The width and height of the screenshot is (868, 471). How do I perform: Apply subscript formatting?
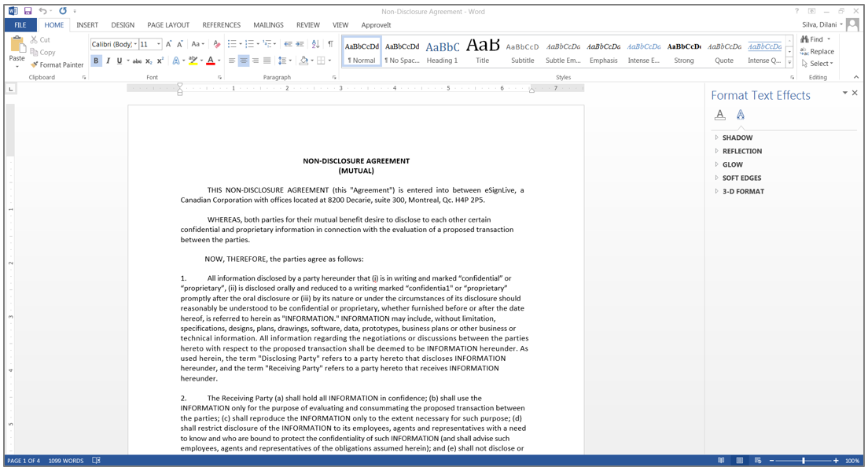click(x=149, y=61)
